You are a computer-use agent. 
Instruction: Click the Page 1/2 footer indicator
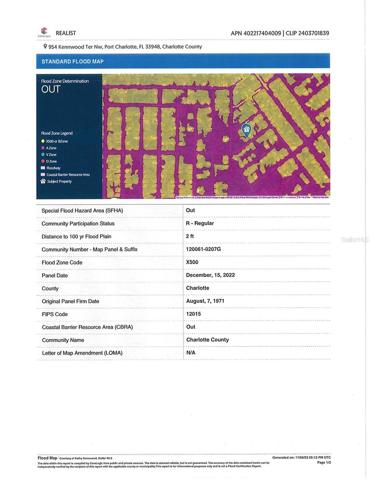tap(324, 463)
